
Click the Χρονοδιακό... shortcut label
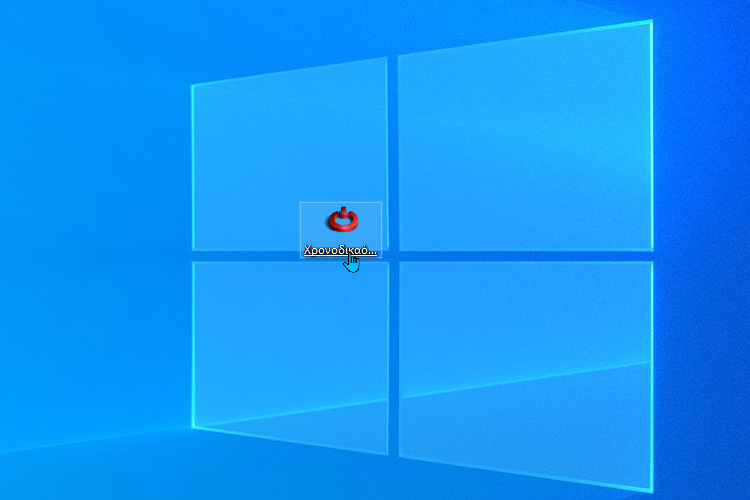tap(340, 250)
